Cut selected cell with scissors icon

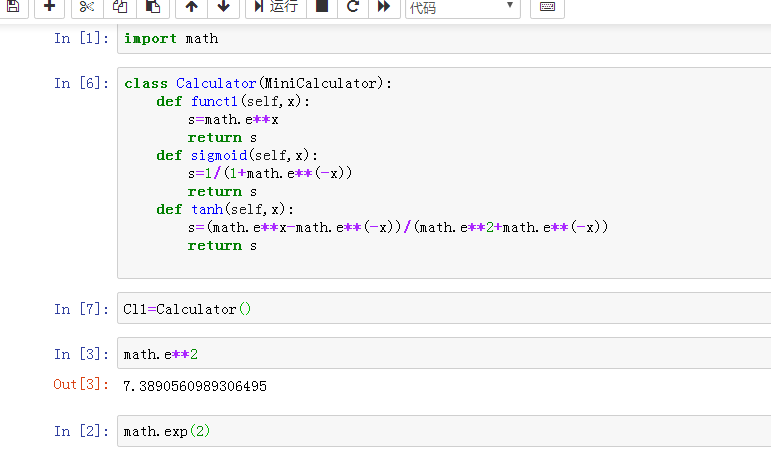[86, 7]
